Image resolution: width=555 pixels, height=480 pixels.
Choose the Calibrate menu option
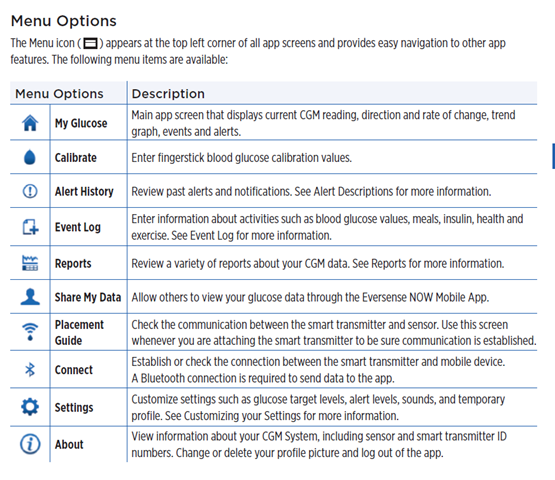[75, 158]
